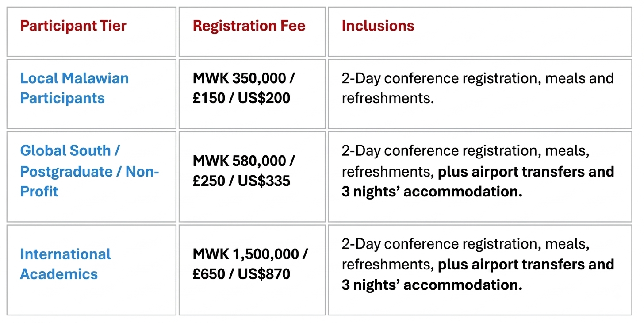Image resolution: width=644 pixels, height=323 pixels.
Task: Click the Participant Tier column header
Action: tap(73, 26)
